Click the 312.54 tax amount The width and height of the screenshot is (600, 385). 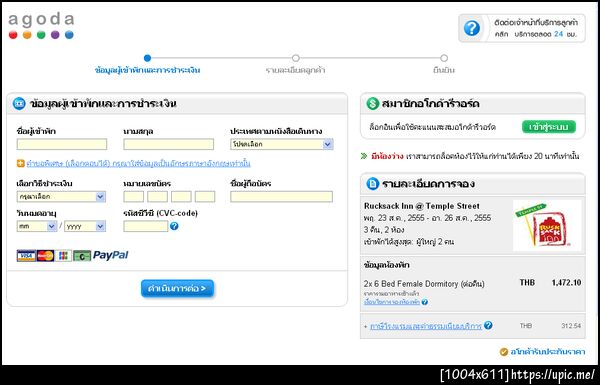coord(571,326)
